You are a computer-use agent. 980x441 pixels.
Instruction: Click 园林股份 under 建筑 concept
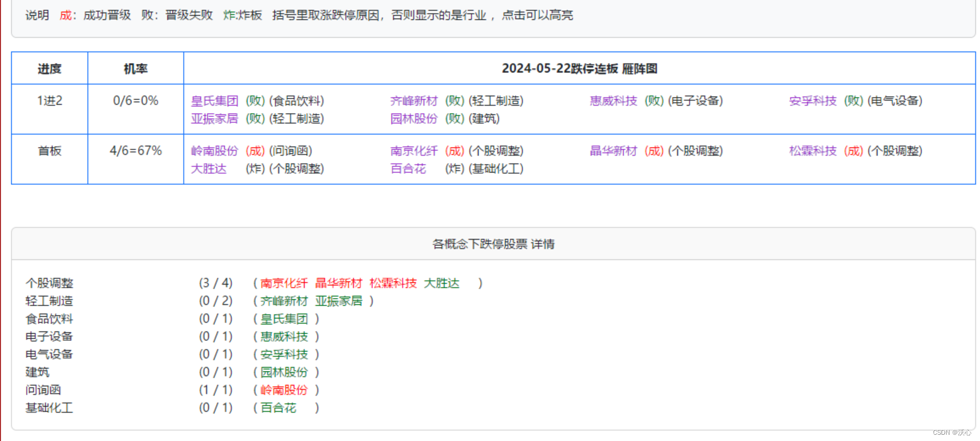pyautogui.click(x=284, y=373)
